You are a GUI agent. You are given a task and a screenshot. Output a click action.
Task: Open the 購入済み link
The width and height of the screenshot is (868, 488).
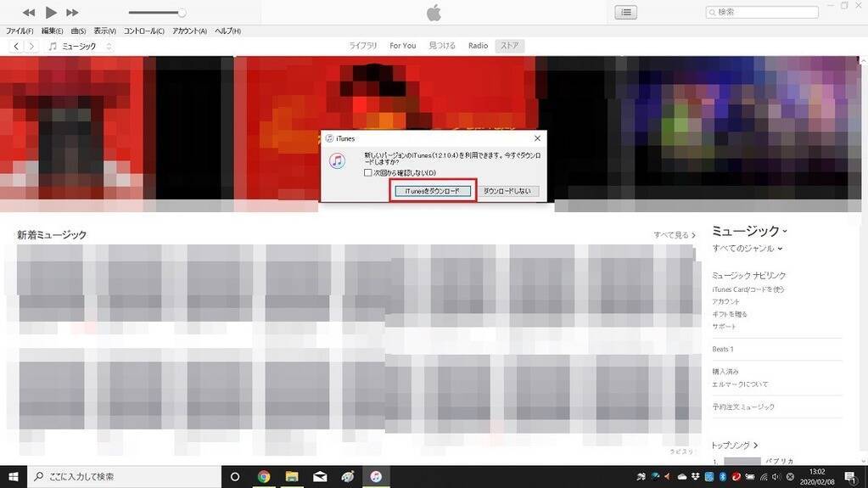pos(725,371)
